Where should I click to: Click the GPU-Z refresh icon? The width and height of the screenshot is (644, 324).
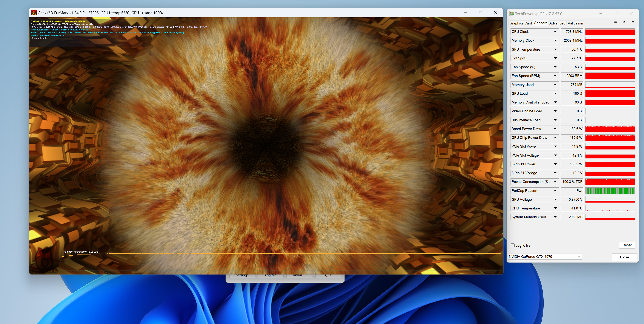pos(624,22)
